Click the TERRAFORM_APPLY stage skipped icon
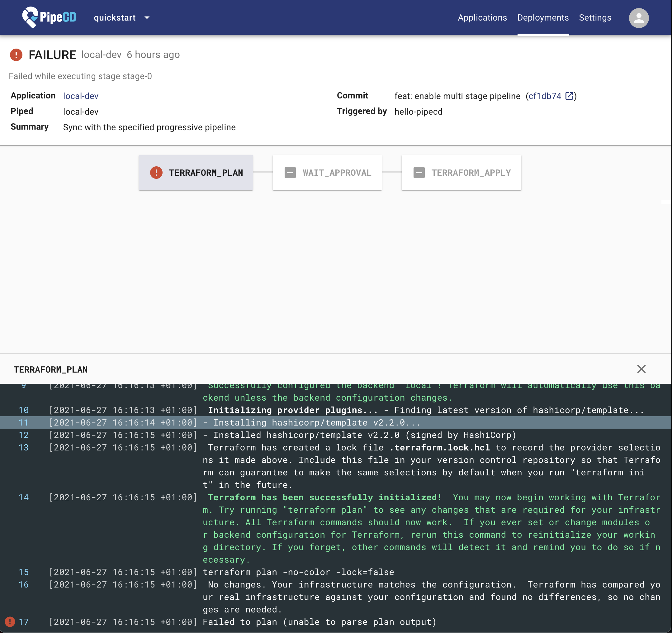 [x=419, y=173]
